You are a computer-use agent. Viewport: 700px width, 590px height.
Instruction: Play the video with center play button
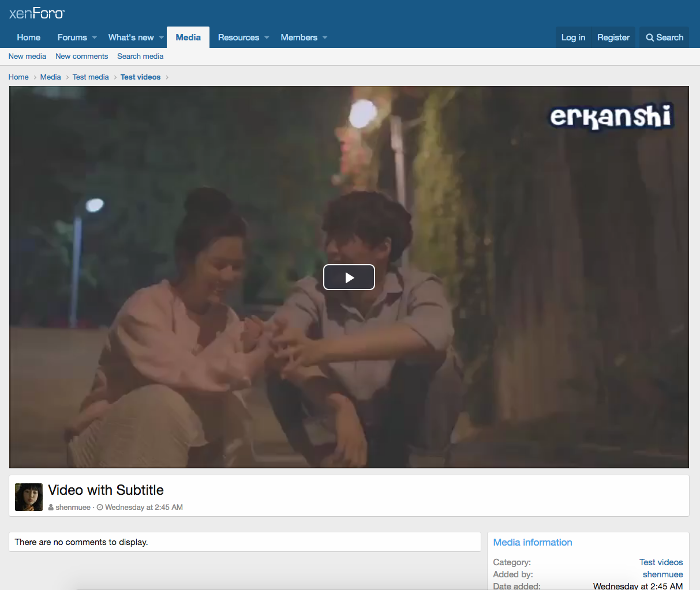pos(349,277)
